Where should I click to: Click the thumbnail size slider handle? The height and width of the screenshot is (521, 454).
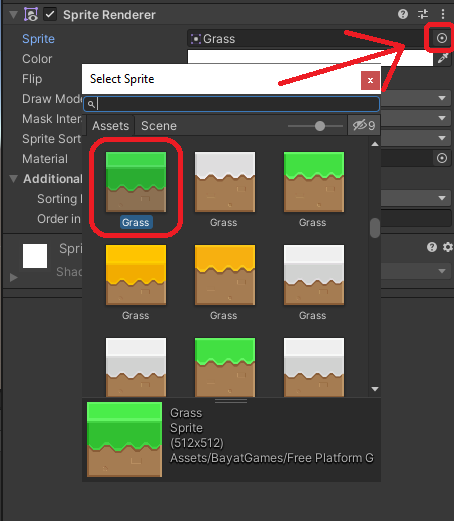tap(320, 126)
